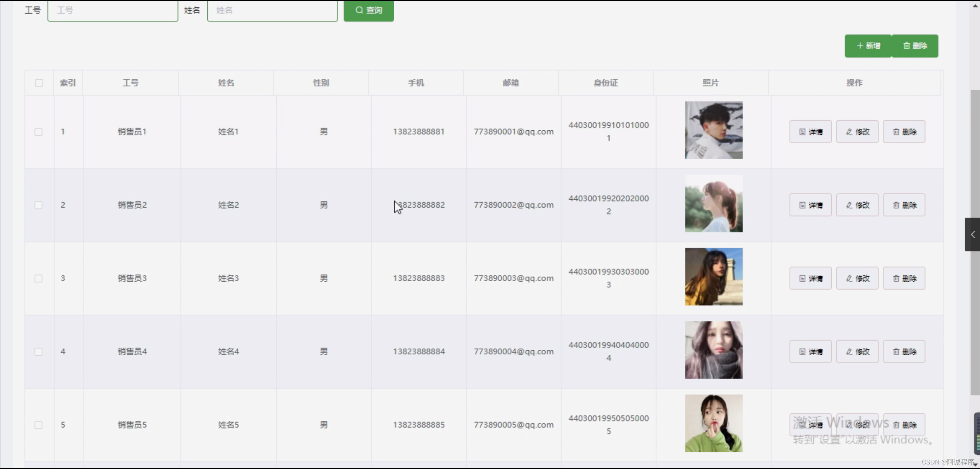980x469 pixels.
Task: Toggle the select-all header checkbox
Action: pyautogui.click(x=39, y=83)
